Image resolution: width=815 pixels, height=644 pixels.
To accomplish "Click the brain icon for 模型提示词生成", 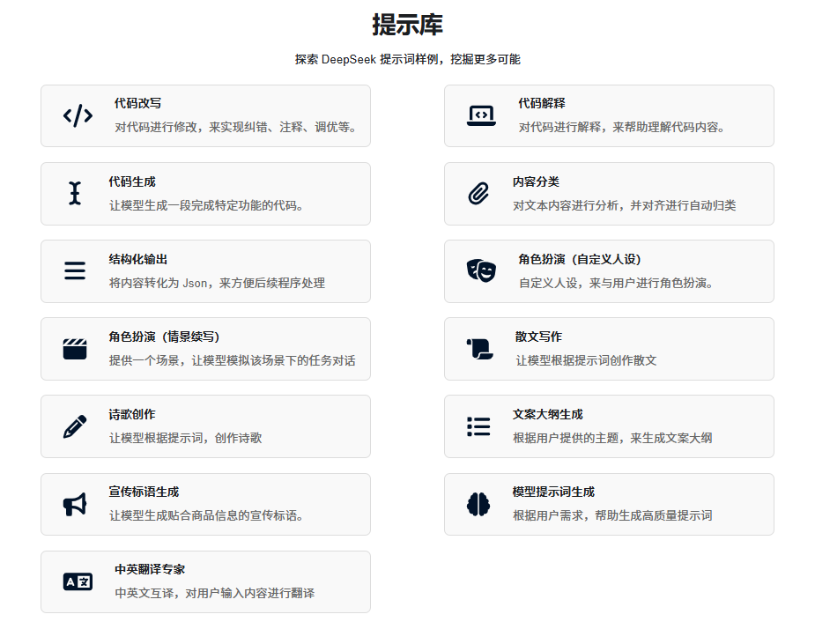I will point(478,504).
